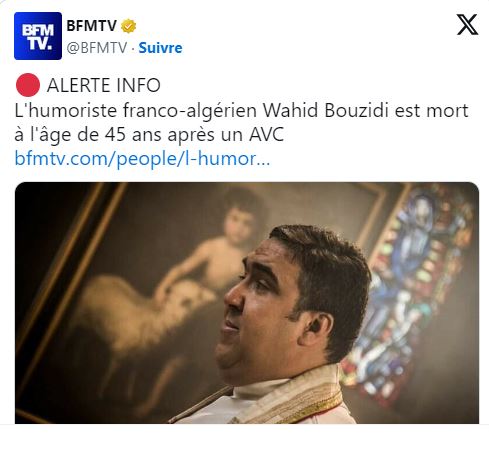Click the X logo in the corner
489x460 pixels.
point(467,24)
